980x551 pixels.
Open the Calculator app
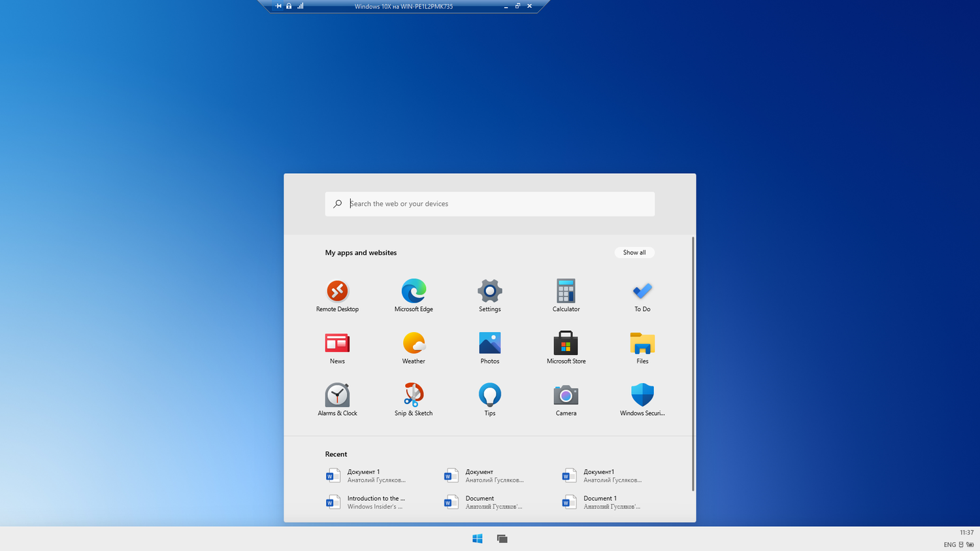point(566,295)
